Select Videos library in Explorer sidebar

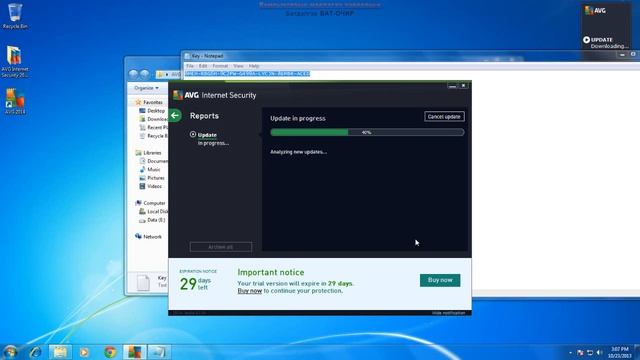(151, 186)
